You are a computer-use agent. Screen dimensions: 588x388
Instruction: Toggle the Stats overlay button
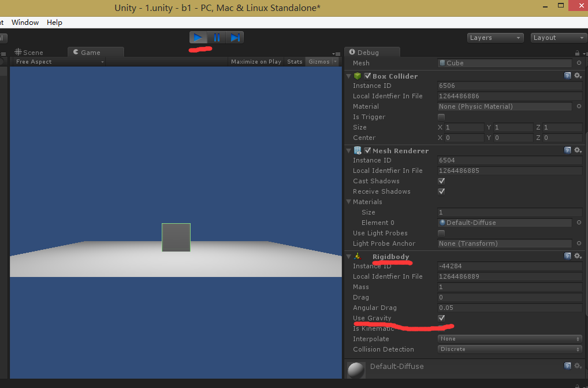coord(295,61)
